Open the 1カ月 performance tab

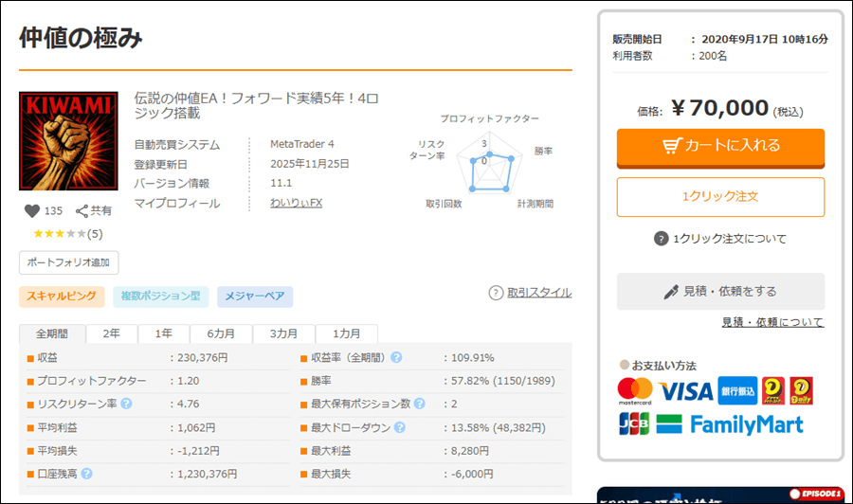(345, 333)
